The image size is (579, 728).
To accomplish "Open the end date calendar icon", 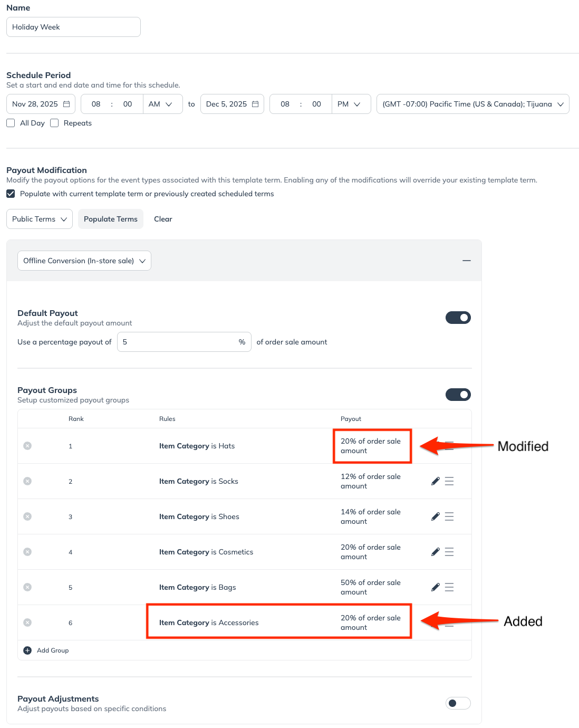I will point(255,104).
